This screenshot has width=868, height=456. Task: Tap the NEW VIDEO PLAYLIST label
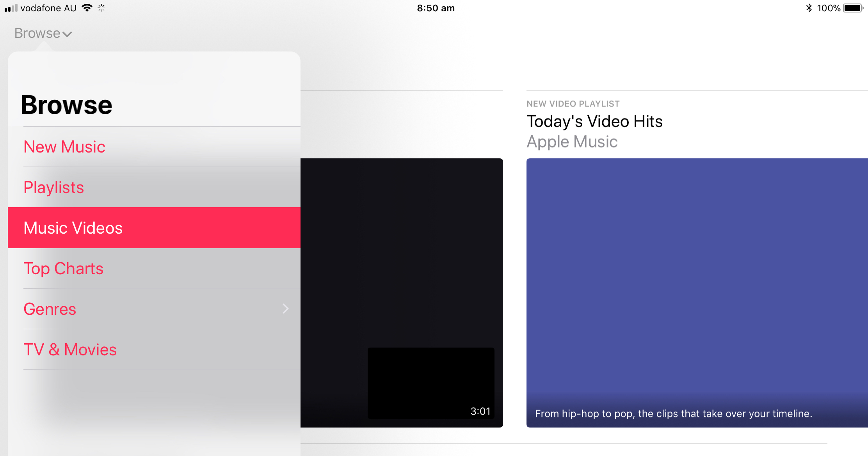pos(573,104)
